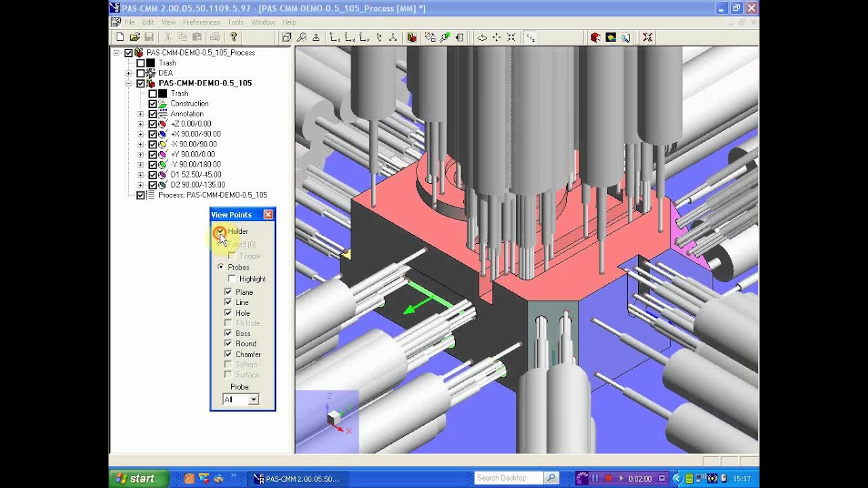Enable the Highlight checkbox
868x488 pixels.
233,279
